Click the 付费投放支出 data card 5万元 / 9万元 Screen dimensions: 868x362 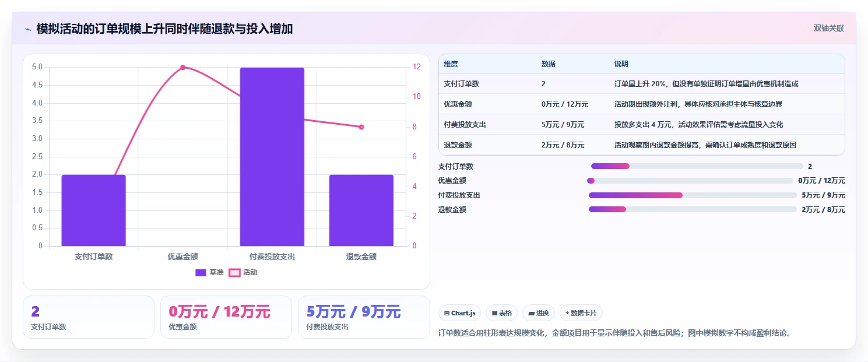(x=364, y=317)
